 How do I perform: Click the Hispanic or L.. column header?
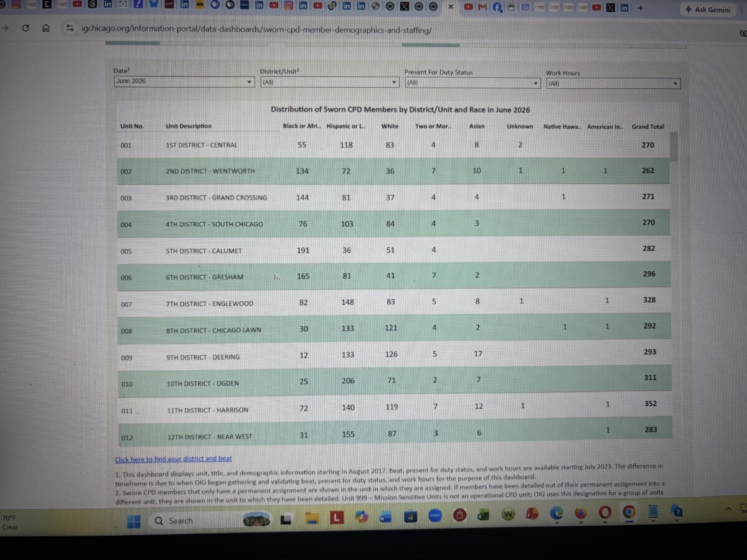coord(346,126)
